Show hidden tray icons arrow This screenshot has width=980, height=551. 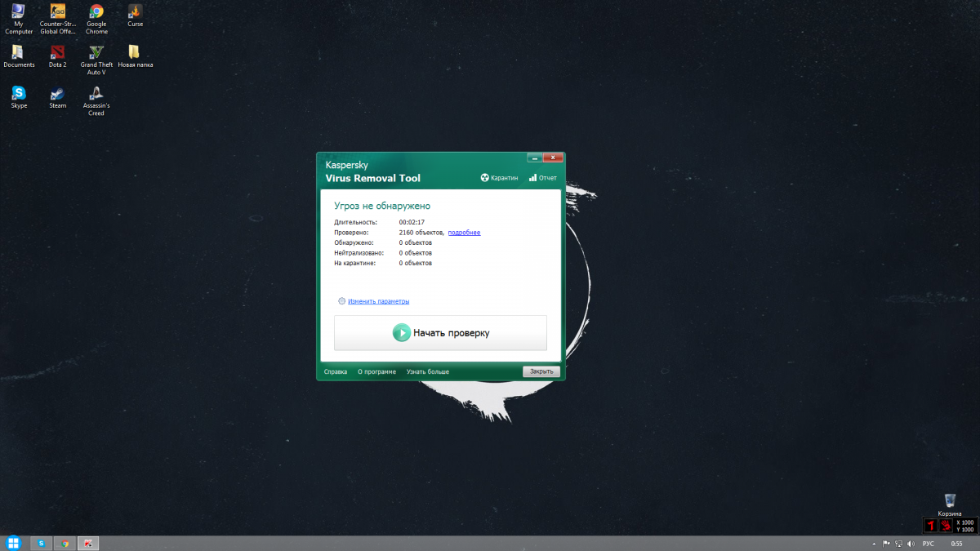click(874, 543)
